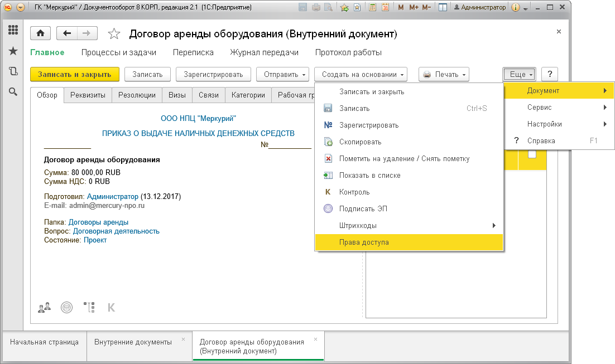This screenshot has height=364, width=615.
Task: Open the Печать dropdown
Action: click(444, 74)
